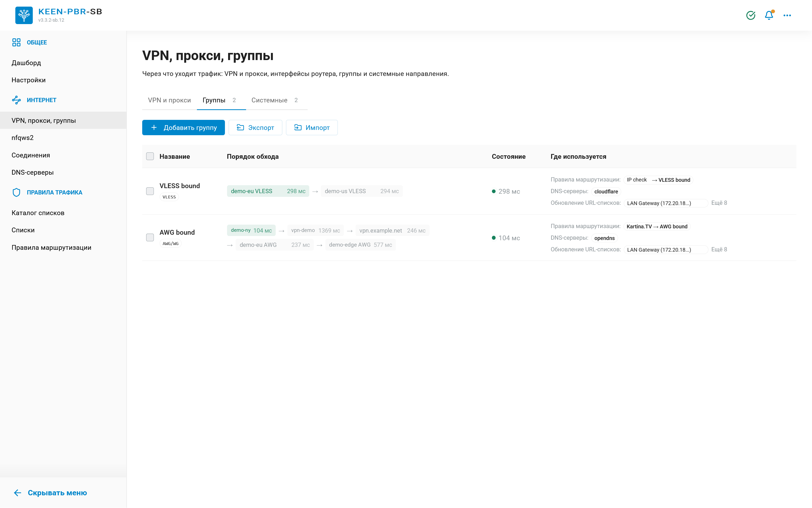Click the cloudflare DNS server tag
Viewport: 812px width, 508px height.
(606, 192)
